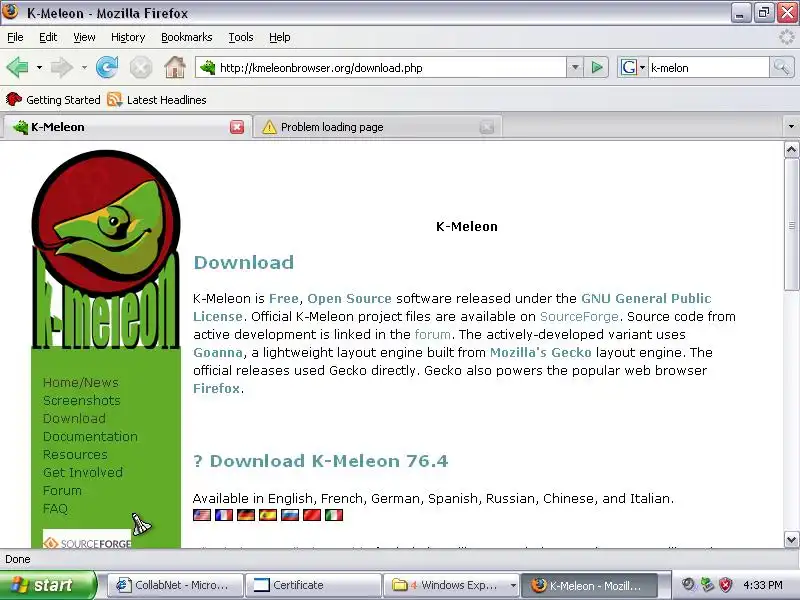Follow the Forum sidebar link
800x600 pixels.
(62, 491)
